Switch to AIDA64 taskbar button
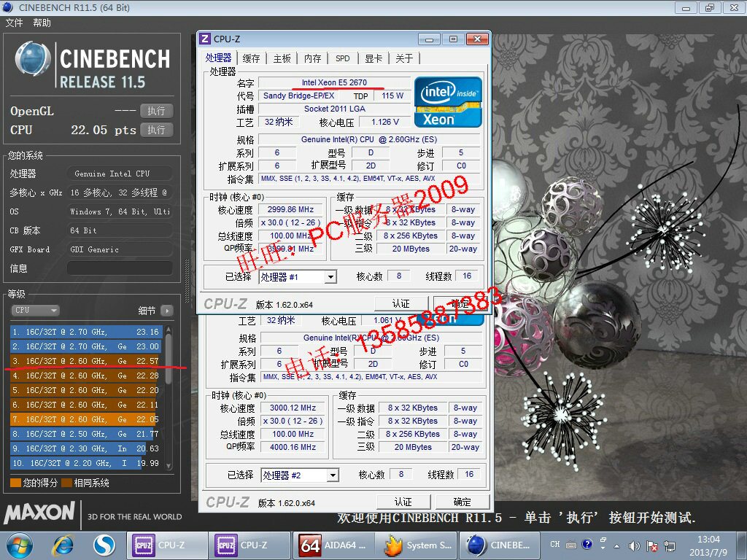747x560 pixels. 333,545
